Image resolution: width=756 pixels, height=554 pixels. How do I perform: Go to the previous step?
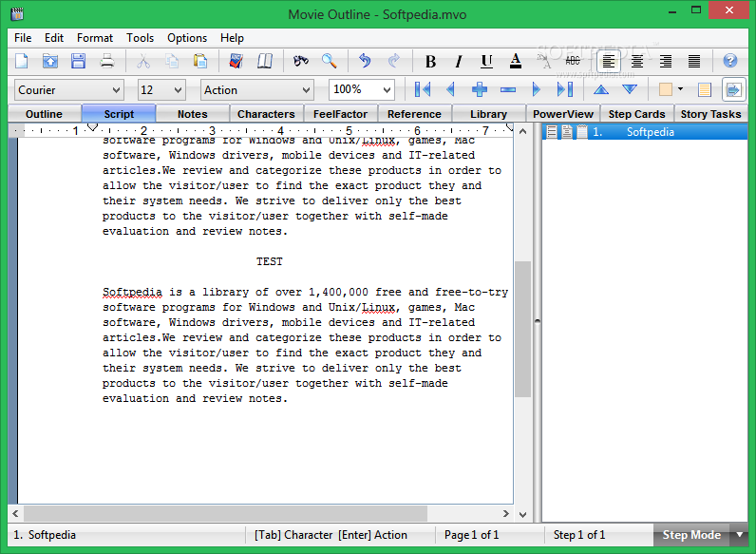[x=451, y=89]
